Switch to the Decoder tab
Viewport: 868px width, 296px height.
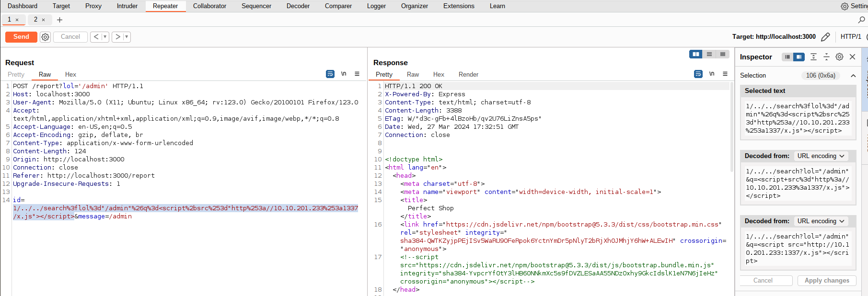tap(298, 6)
